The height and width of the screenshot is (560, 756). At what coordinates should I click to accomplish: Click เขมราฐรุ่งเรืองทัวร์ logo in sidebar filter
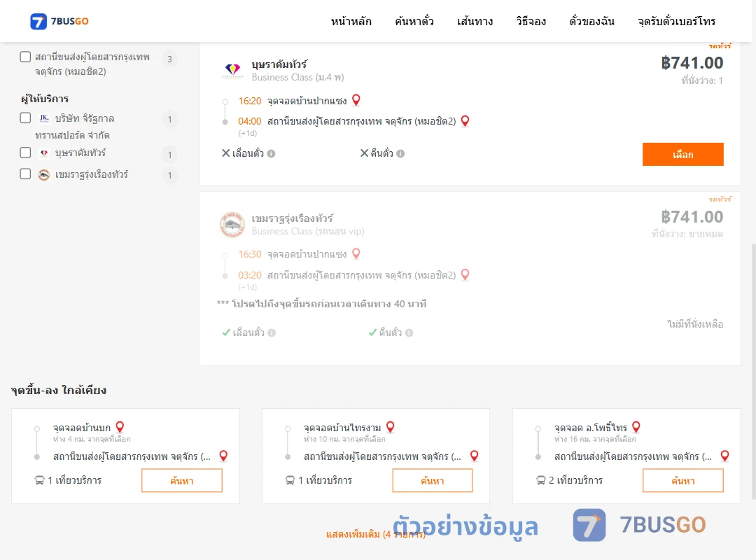point(44,174)
